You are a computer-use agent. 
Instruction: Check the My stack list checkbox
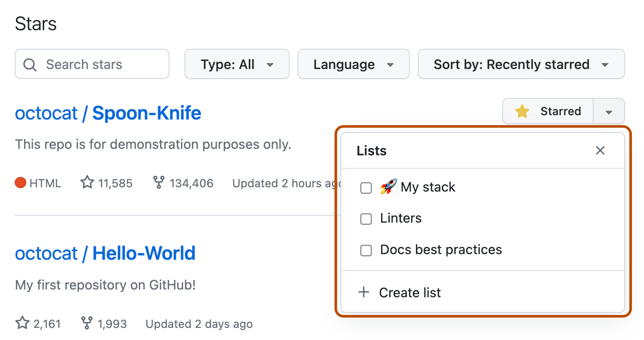click(x=366, y=188)
